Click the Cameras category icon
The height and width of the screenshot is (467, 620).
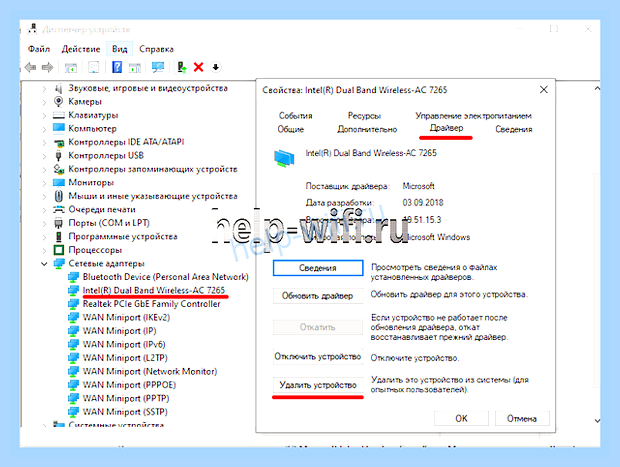click(x=59, y=102)
